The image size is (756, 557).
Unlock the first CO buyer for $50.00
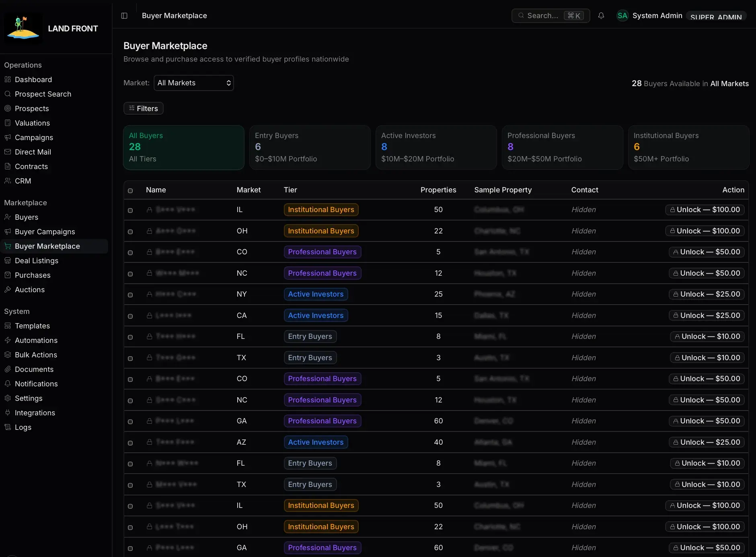point(706,252)
